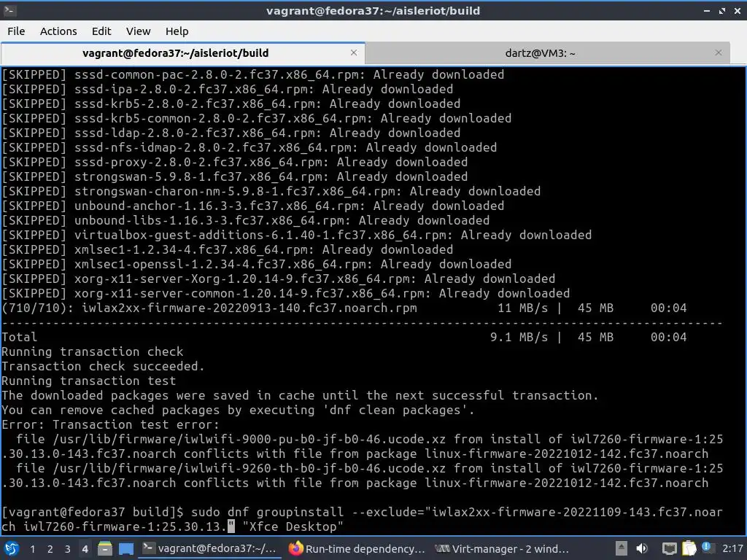Click the (710/710) iwlax2xx-firmware download line
The image size is (747, 560).
point(344,308)
